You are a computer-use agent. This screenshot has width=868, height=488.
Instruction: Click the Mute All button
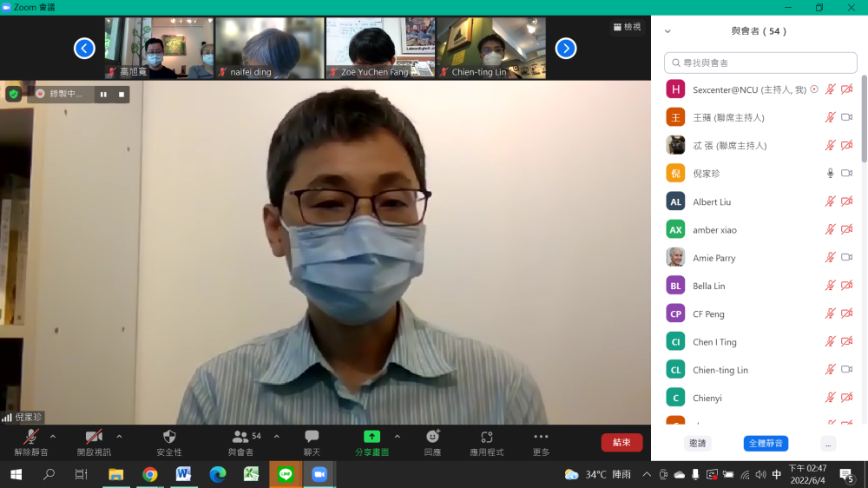click(766, 443)
